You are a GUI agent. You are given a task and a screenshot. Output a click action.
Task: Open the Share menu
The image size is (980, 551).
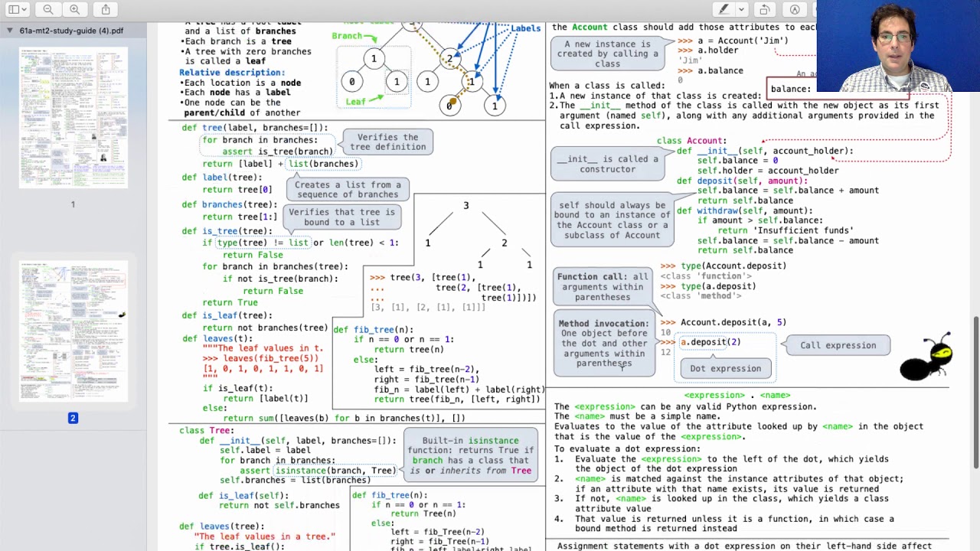point(106,9)
